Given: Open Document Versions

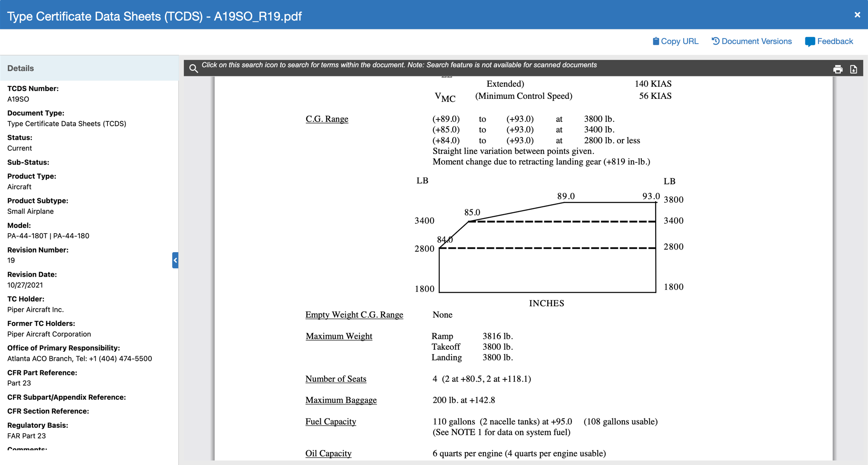Looking at the screenshot, I should (756, 41).
